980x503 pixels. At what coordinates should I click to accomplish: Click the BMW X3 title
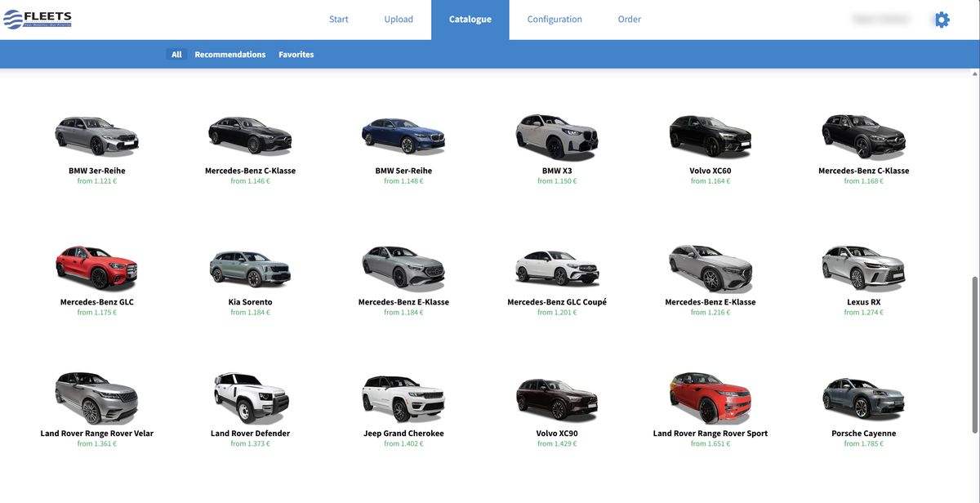pos(557,171)
